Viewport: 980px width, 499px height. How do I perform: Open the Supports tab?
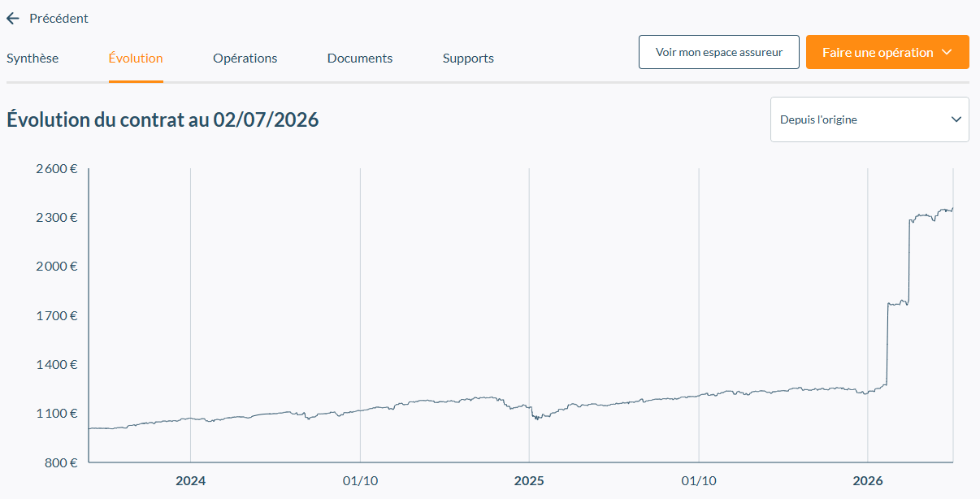point(468,59)
